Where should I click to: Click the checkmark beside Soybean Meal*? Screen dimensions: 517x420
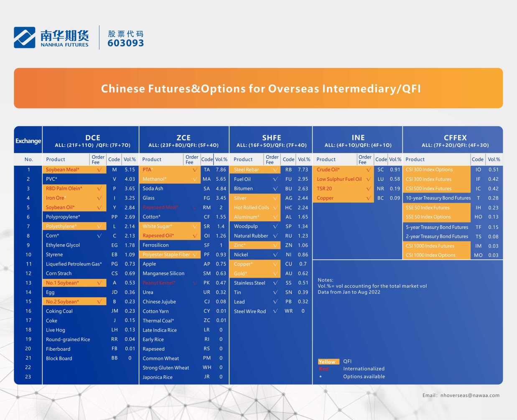pos(99,170)
